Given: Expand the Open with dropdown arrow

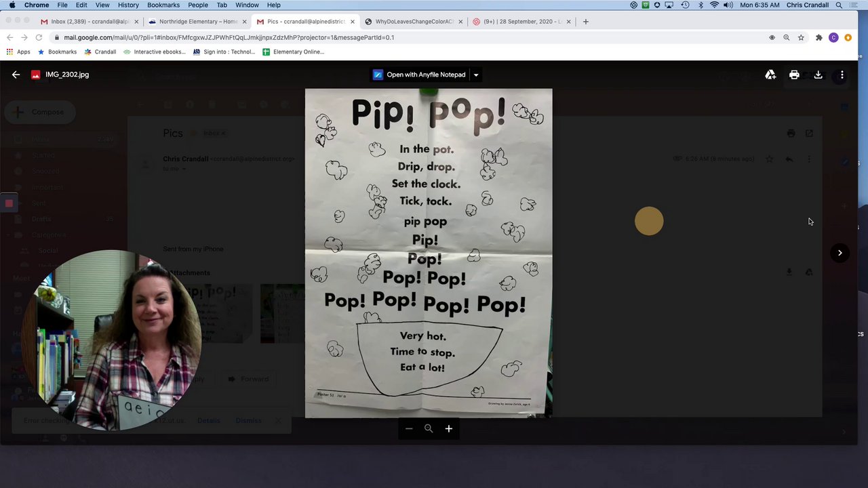Looking at the screenshot, I should tap(476, 75).
